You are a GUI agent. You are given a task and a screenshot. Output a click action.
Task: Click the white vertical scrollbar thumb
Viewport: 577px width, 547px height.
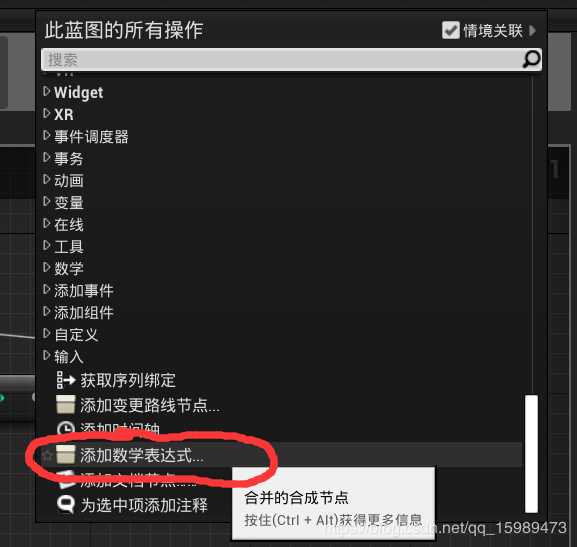click(x=531, y=454)
